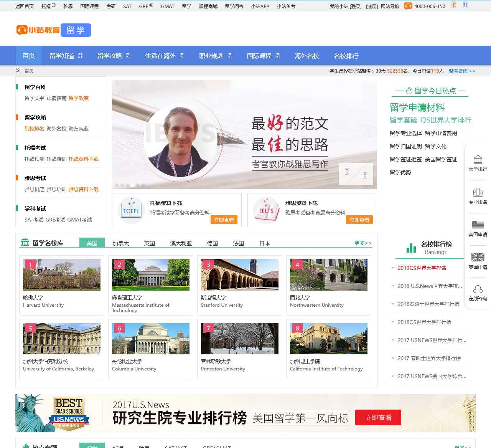The width and height of the screenshot is (491, 448).
Task: Open the 美国申请 flag icon
Action: coord(478,225)
